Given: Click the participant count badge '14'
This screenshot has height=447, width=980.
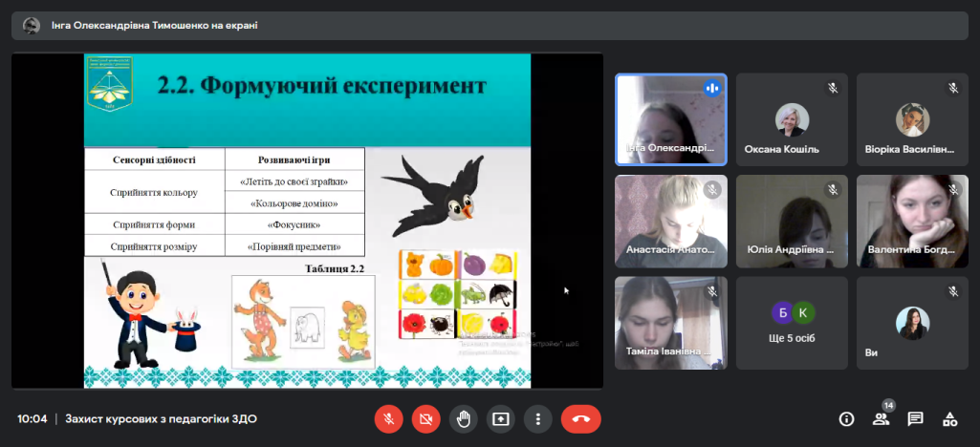Looking at the screenshot, I should (x=889, y=406).
